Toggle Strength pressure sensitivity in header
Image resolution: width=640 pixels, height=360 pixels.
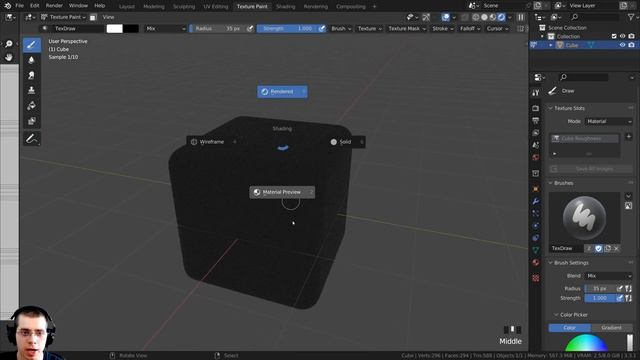pyautogui.click(x=322, y=29)
